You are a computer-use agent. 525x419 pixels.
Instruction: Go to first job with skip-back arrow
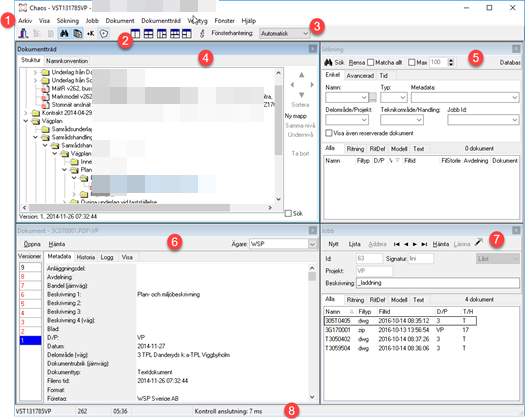396,244
